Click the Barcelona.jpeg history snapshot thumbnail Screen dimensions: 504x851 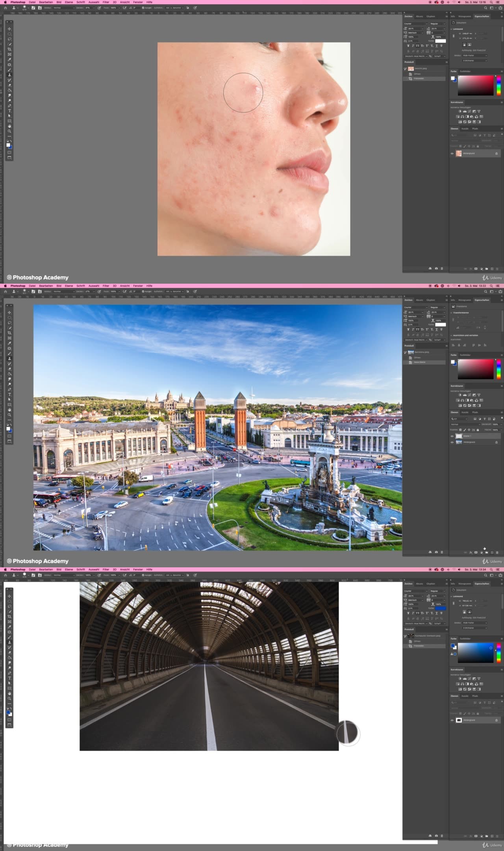(411, 352)
